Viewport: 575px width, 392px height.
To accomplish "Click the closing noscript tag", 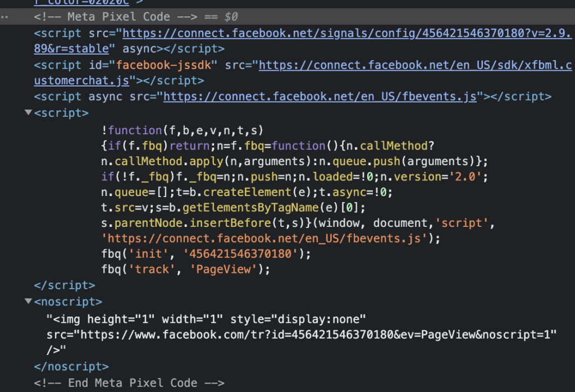I will pyautogui.click(x=71, y=366).
